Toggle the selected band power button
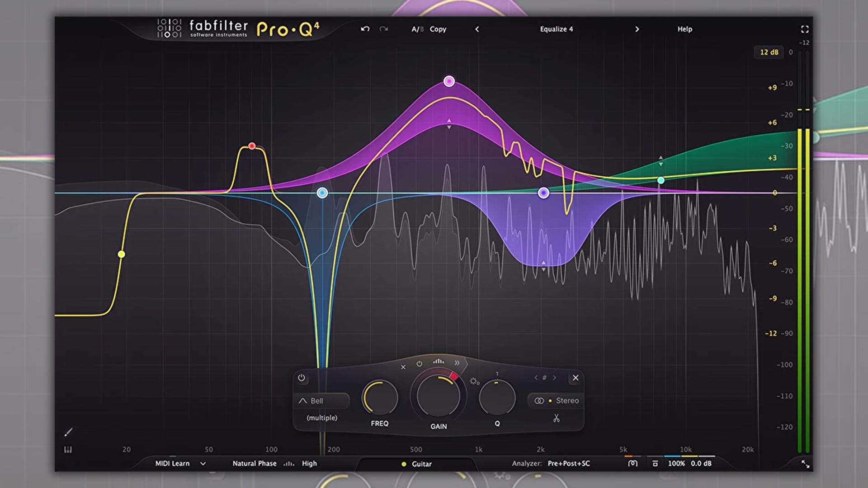 (302, 378)
